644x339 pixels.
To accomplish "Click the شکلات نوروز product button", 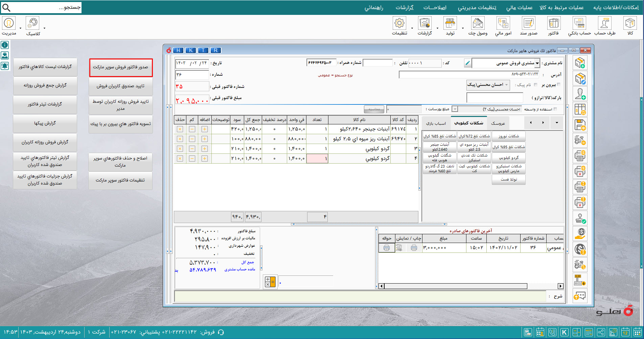I will pyautogui.click(x=509, y=136).
